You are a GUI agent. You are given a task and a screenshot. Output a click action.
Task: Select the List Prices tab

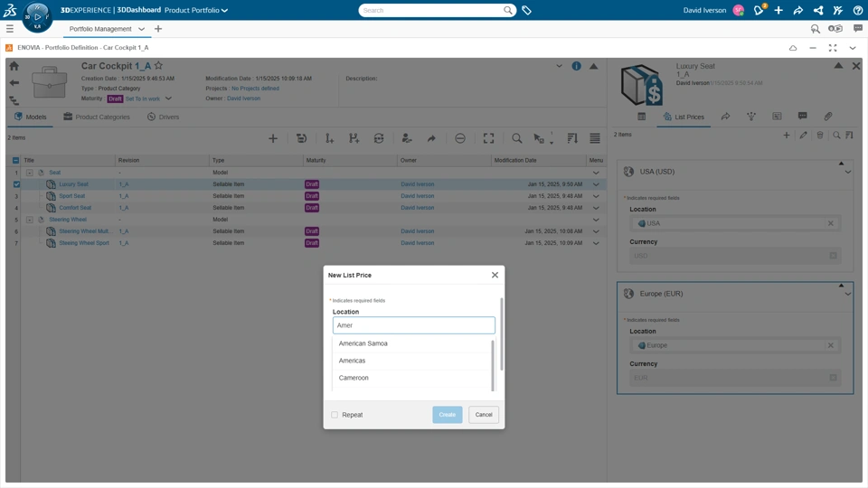(684, 117)
